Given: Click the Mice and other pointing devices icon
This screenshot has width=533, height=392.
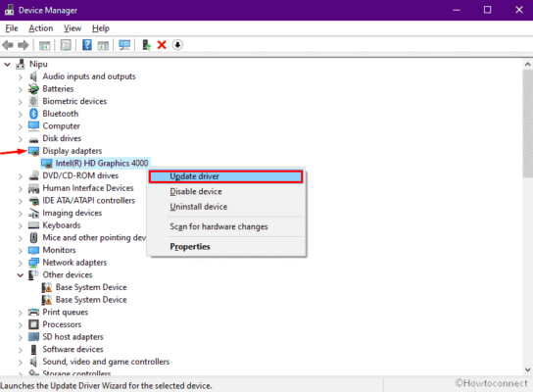Looking at the screenshot, I should click(33, 237).
